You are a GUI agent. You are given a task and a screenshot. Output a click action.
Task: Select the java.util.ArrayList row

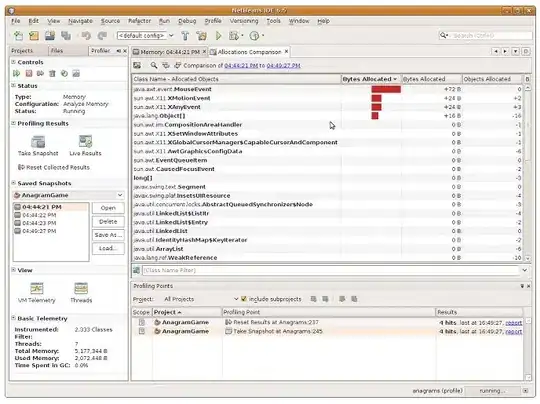tap(328, 249)
